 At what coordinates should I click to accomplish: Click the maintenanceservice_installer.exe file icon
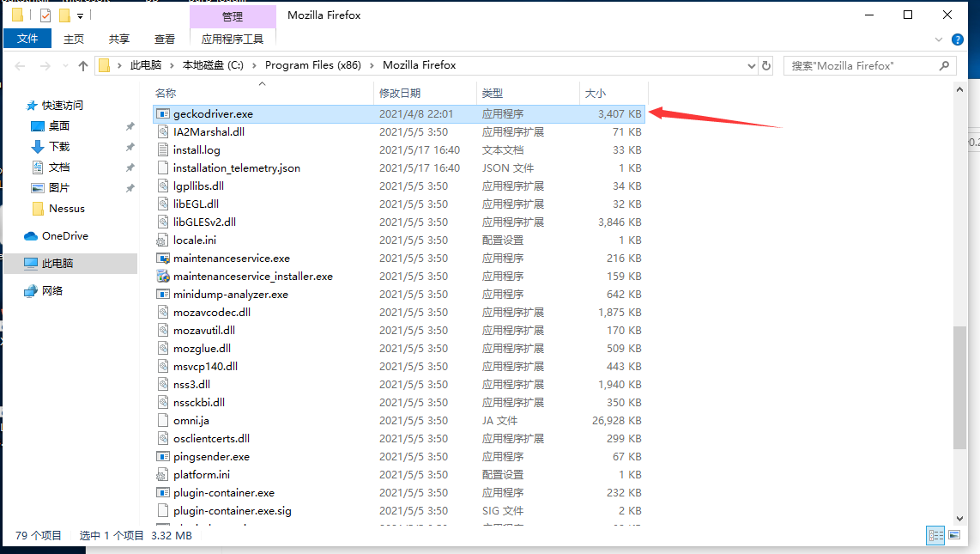click(163, 277)
